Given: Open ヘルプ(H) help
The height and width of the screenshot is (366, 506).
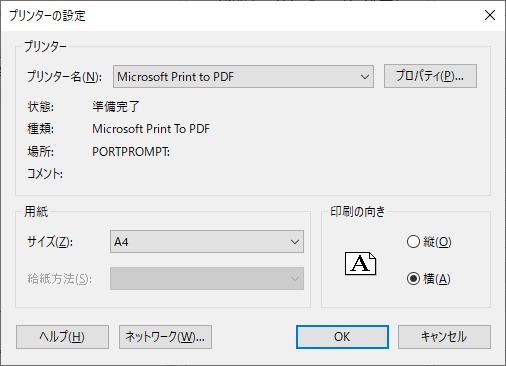Looking at the screenshot, I should coord(62,337).
